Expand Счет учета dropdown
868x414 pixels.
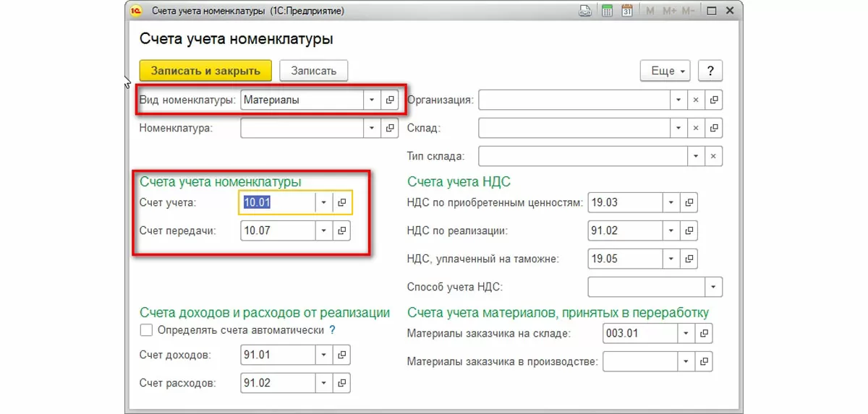tap(324, 203)
